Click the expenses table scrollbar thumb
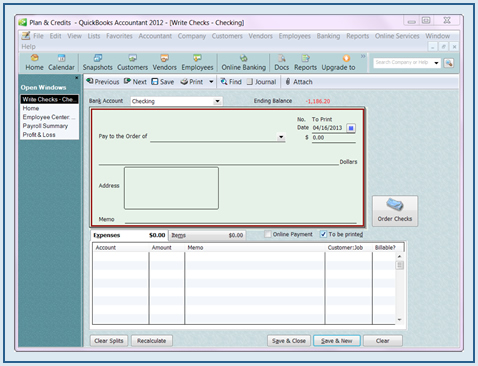The width and height of the screenshot is (478, 366). click(399, 265)
